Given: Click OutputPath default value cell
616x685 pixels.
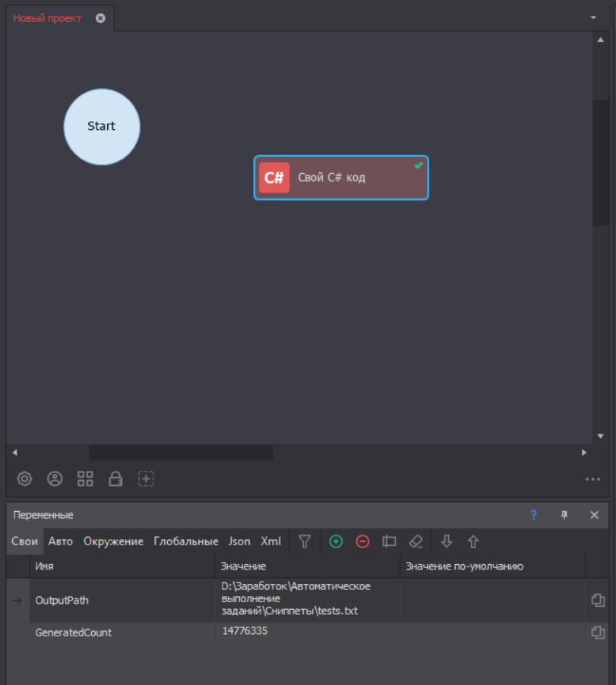Looking at the screenshot, I should coord(493,600).
